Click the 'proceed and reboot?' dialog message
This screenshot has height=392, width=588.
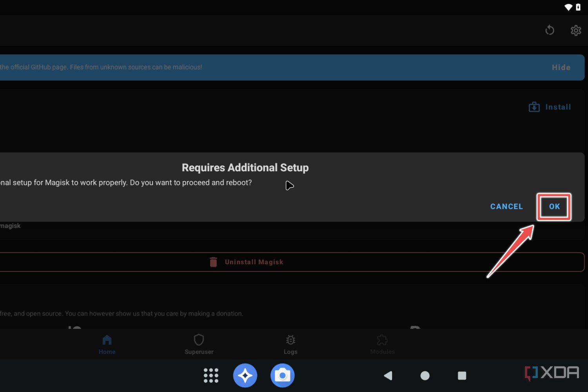coord(126,183)
